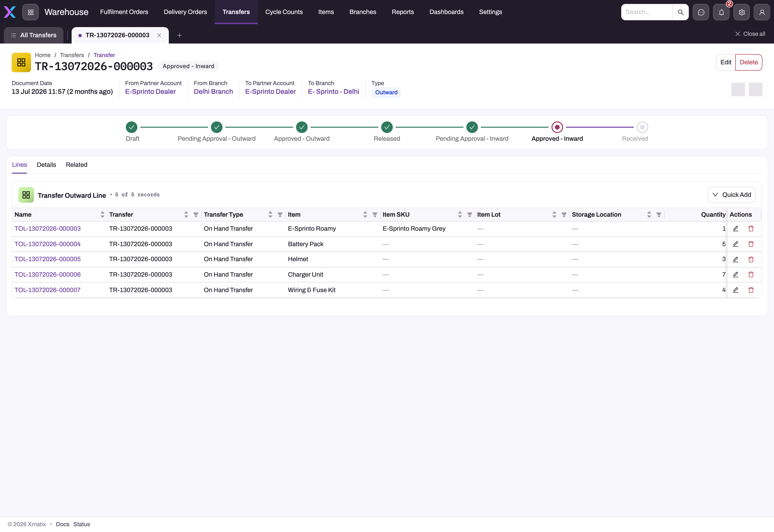Edit the Battery Pack line

(x=736, y=244)
